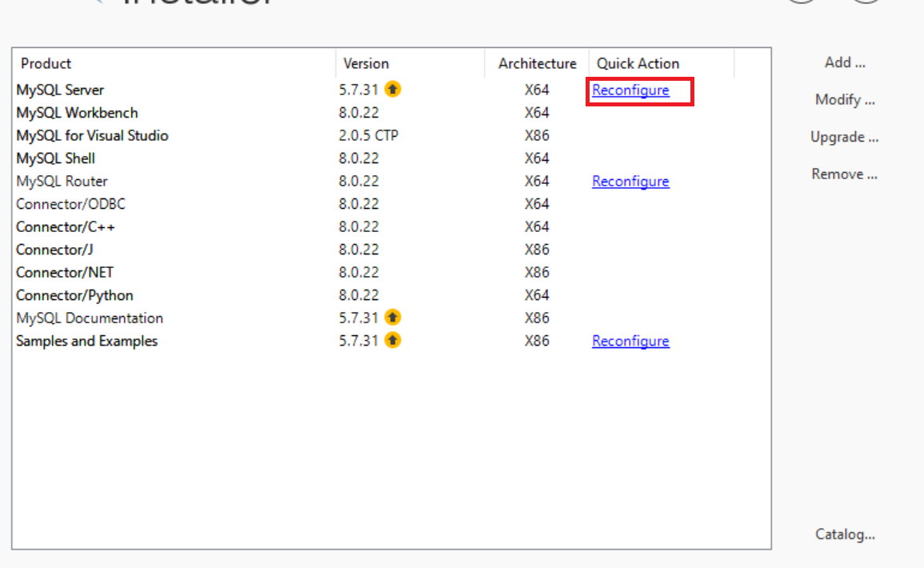Open the Catalog... button
924x568 pixels.
tap(845, 534)
